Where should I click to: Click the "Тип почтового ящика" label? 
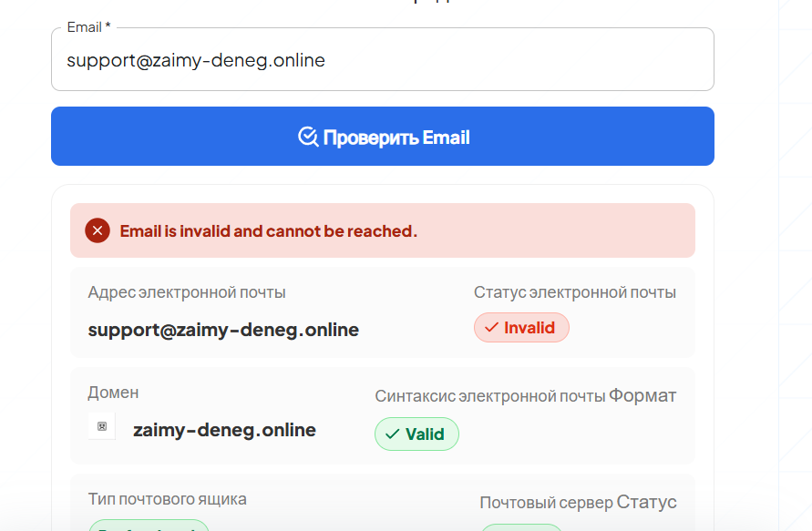168,499
